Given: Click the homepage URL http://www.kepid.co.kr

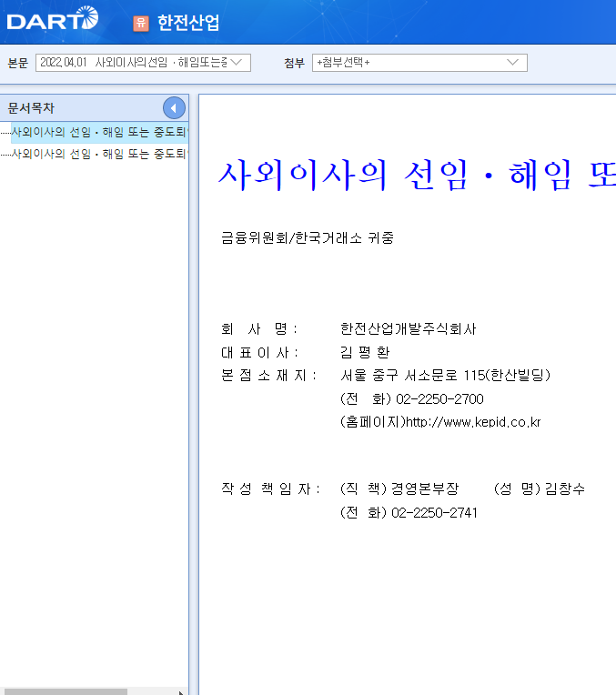Looking at the screenshot, I should [473, 422].
